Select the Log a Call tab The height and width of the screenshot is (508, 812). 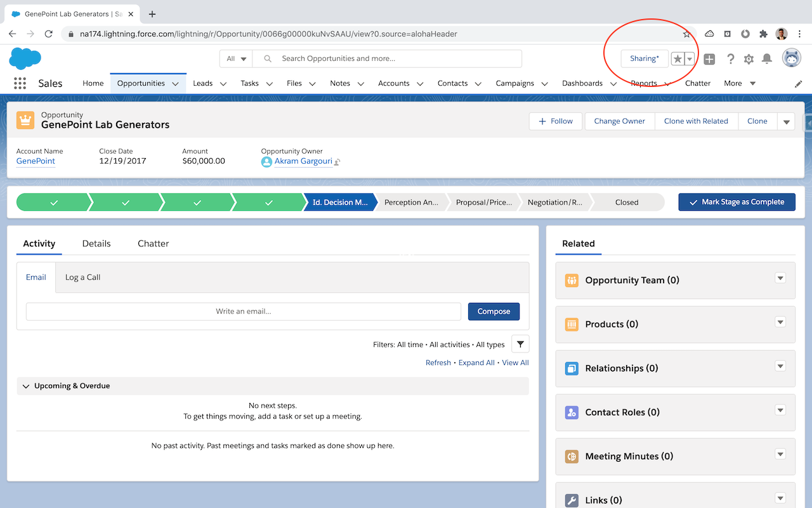pyautogui.click(x=83, y=277)
